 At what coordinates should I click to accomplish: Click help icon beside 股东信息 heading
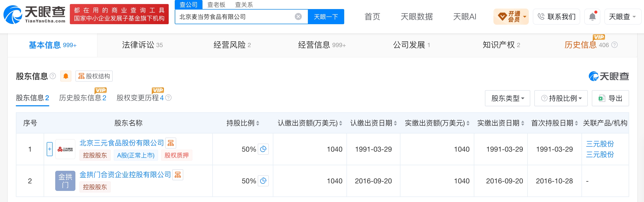click(x=53, y=76)
